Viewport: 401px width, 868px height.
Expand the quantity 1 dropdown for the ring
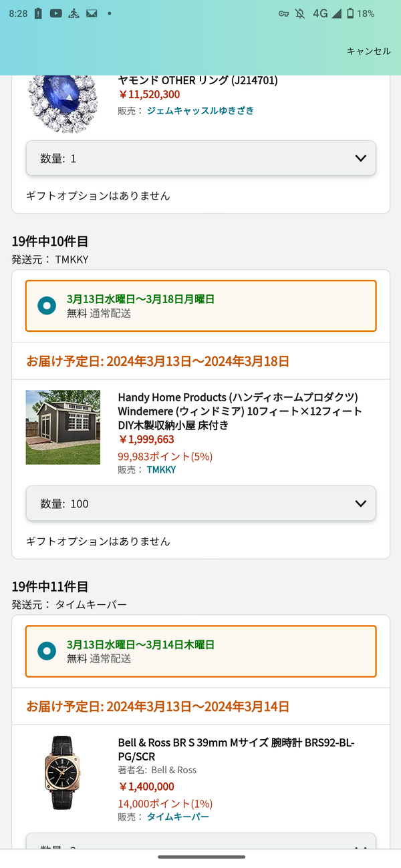pyautogui.click(x=200, y=158)
